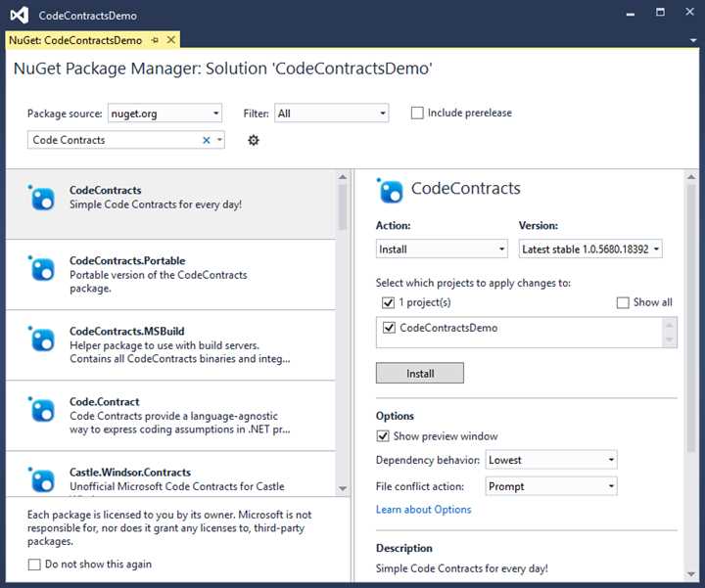Clear the Code Contracts search text
The image size is (705, 588).
207,140
